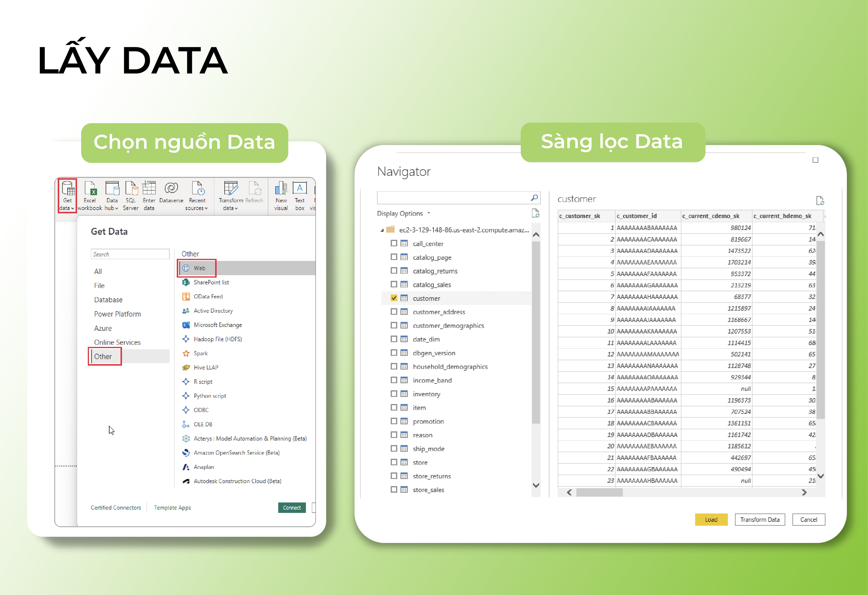Screen dimensions: 868x595
Task: Click the Get Data search field
Action: (x=130, y=254)
